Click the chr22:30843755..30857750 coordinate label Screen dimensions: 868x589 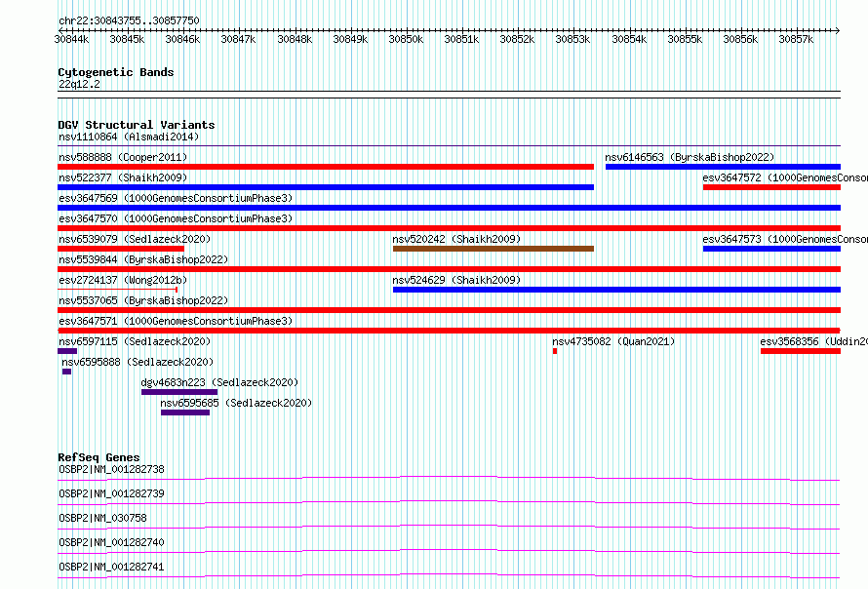[129, 20]
